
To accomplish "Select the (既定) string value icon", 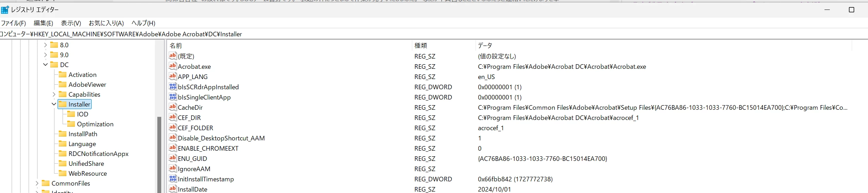I will [173, 56].
